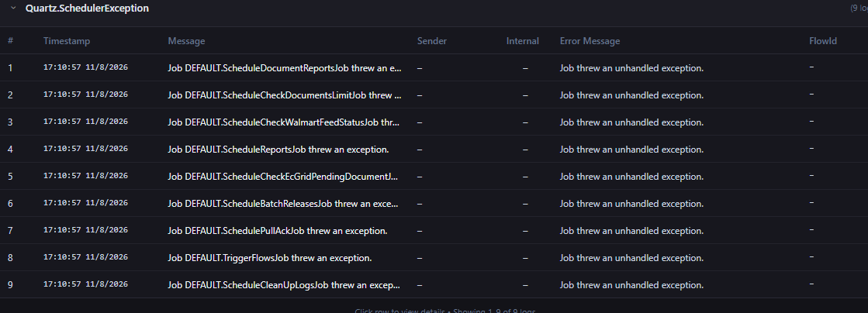The height and width of the screenshot is (313, 868).
Task: Open the TriggerFlowsJob exception message
Action: point(270,258)
